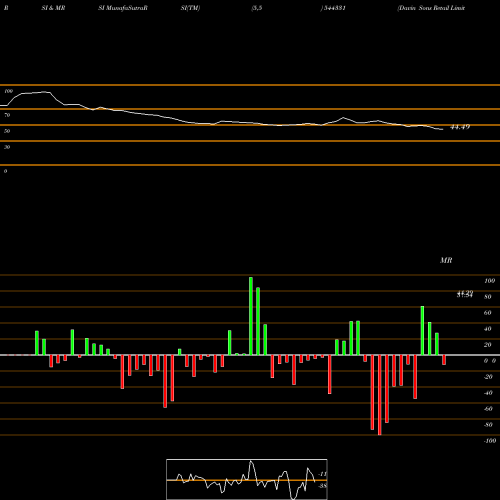Click the -60 label on MR axis
This screenshot has height=500, width=500.
488,409
